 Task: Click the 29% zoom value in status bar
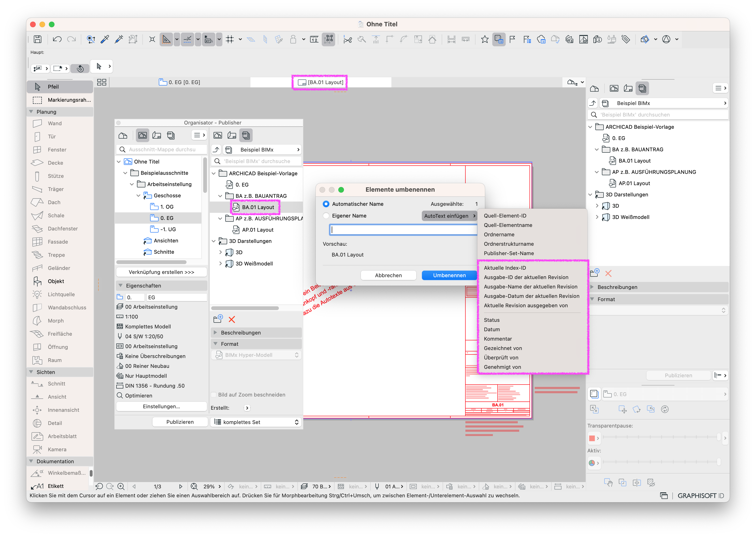coord(209,486)
